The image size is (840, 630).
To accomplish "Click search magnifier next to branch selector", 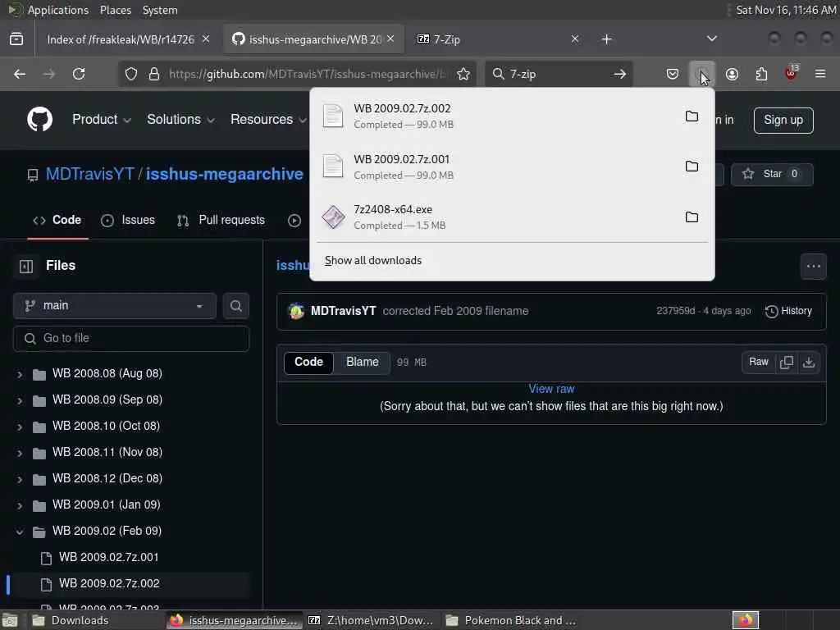I will tap(235, 305).
